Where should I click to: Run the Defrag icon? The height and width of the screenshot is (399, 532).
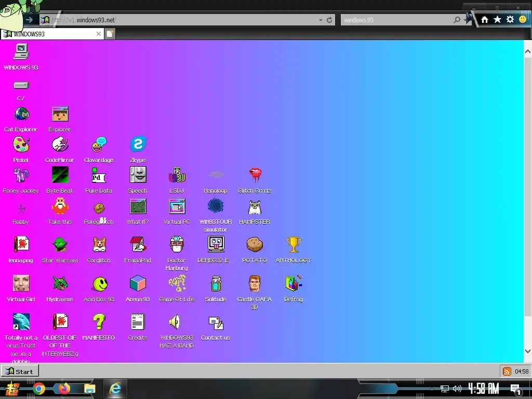coord(294,283)
